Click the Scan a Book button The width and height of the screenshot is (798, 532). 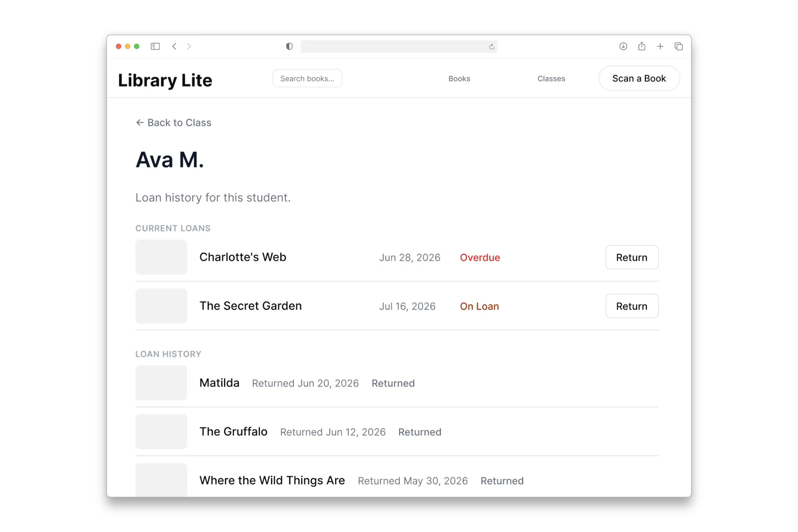(x=639, y=78)
